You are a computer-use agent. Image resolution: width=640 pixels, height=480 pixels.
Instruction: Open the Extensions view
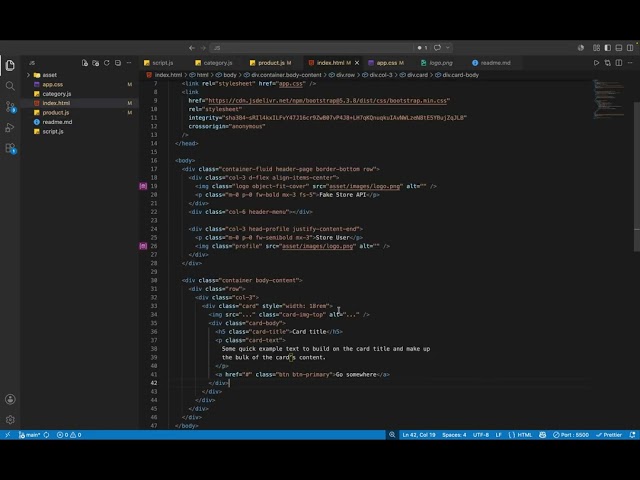tap(10, 149)
